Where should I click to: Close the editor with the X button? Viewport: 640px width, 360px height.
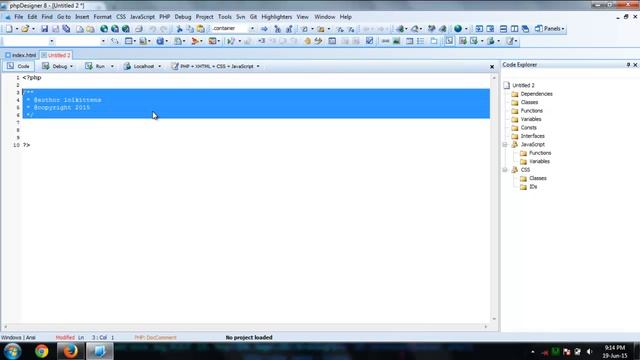tap(492, 67)
